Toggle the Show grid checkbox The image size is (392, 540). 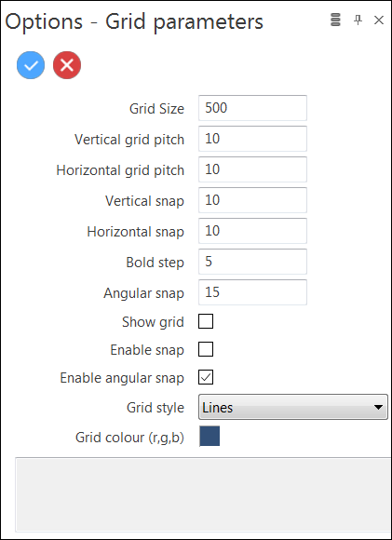(206, 321)
